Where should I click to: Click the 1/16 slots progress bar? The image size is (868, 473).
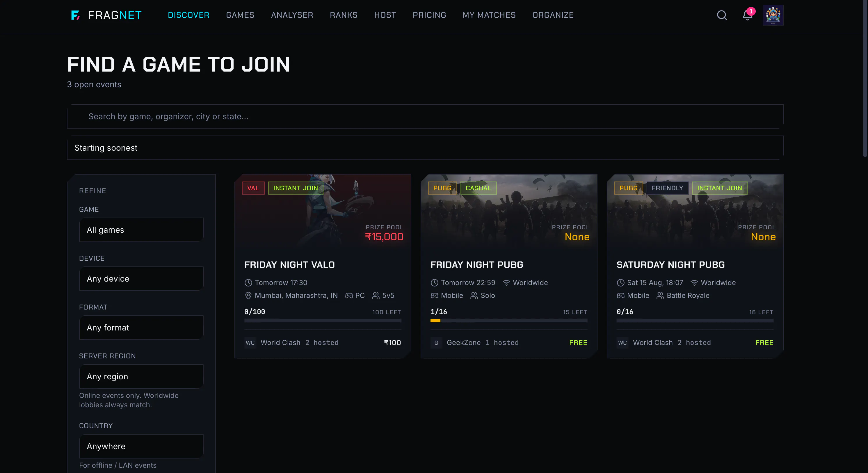pyautogui.click(x=509, y=321)
